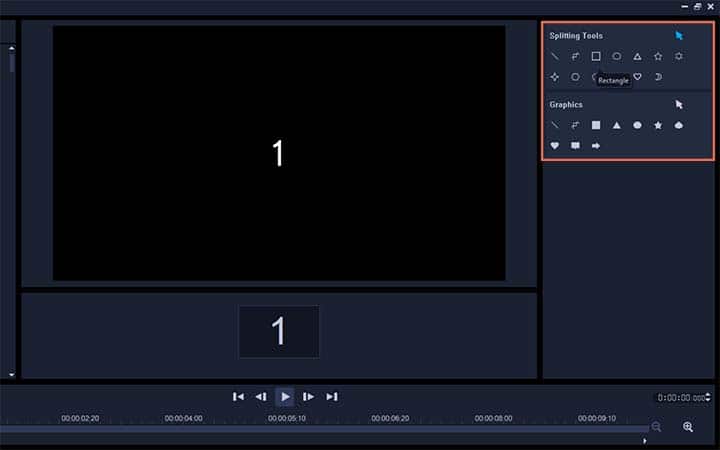Click the Splitting Tools heading
Viewport: 720px width, 450px height.
pyautogui.click(x=576, y=36)
